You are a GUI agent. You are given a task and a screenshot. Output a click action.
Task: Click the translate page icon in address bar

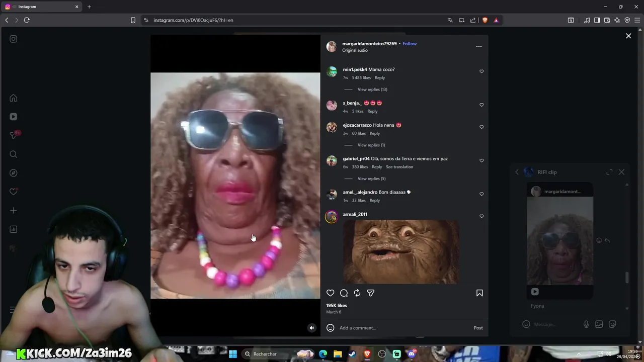tap(450, 20)
